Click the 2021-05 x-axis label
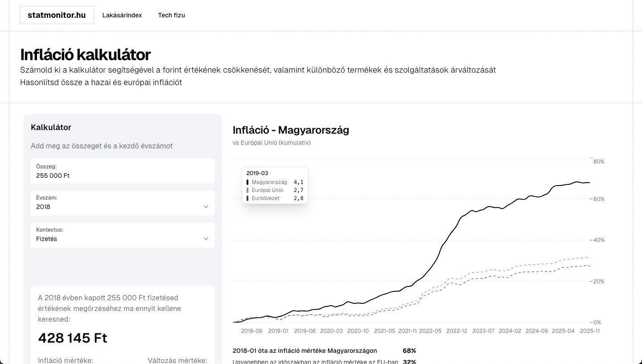 pos(384,331)
